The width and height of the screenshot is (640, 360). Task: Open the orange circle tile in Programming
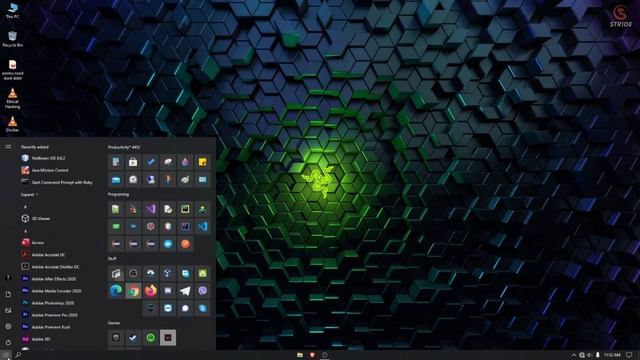pyautogui.click(x=185, y=244)
